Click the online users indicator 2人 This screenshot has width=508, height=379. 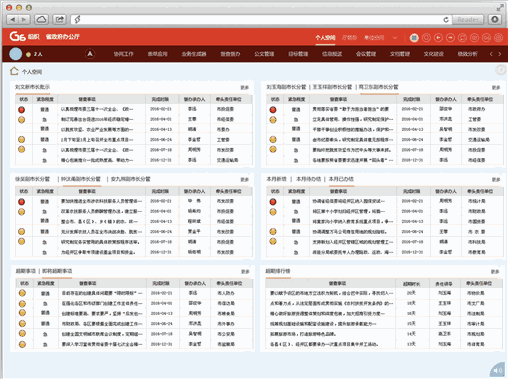coord(34,54)
